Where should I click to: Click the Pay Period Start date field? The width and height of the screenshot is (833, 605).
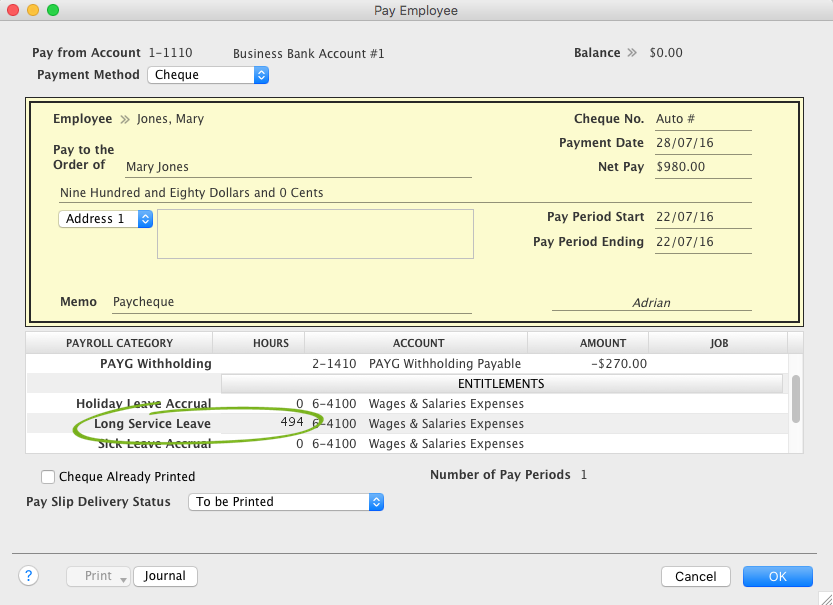point(702,217)
